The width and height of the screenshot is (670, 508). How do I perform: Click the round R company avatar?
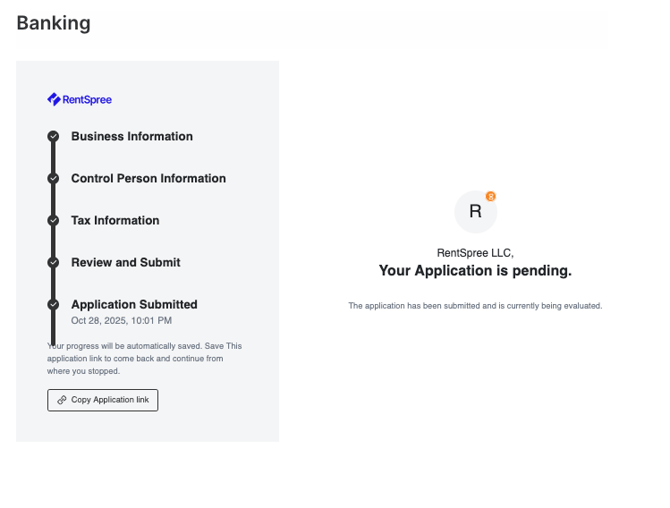point(475,211)
